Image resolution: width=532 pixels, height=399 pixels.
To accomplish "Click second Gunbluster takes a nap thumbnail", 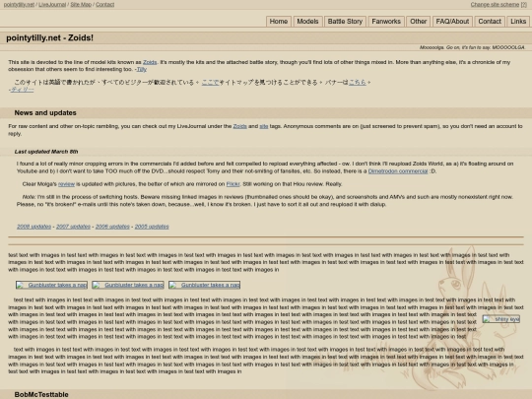I will [x=128, y=285].
